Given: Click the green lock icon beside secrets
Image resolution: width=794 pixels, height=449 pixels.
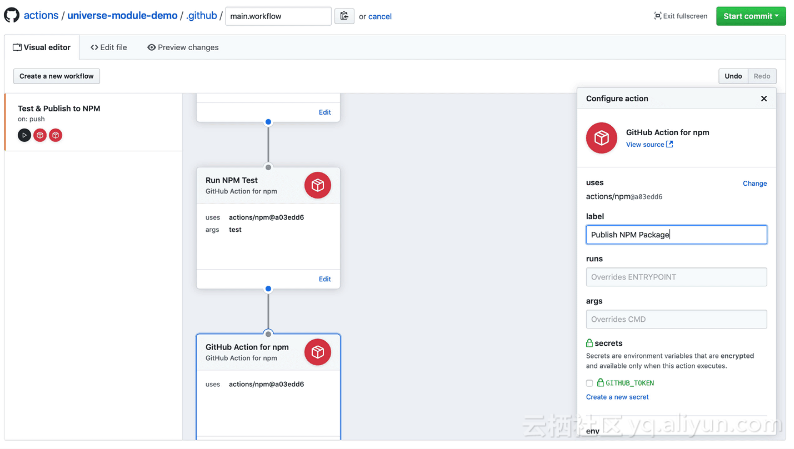Looking at the screenshot, I should click(x=589, y=343).
